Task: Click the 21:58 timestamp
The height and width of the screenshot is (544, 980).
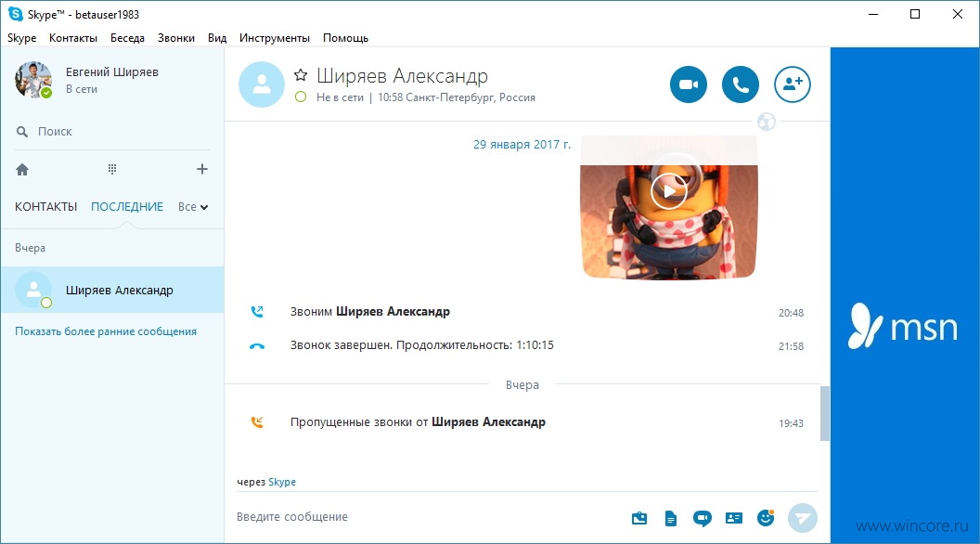Action: (791, 346)
